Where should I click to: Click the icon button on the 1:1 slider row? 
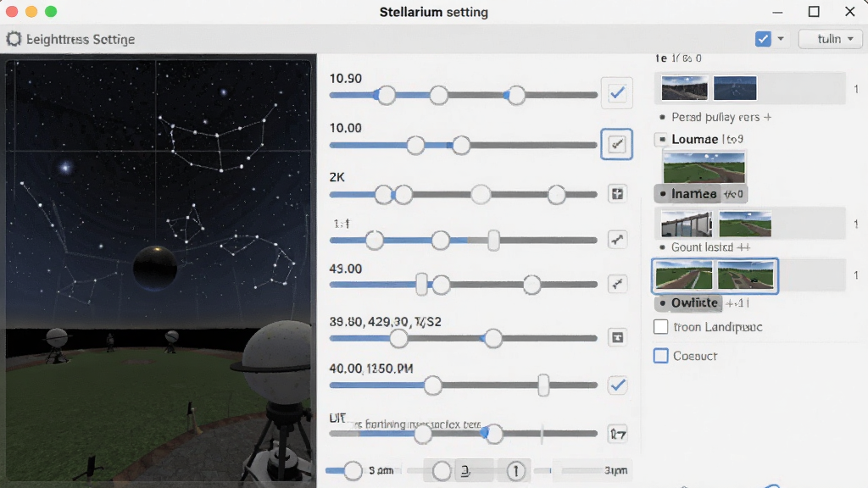point(617,240)
